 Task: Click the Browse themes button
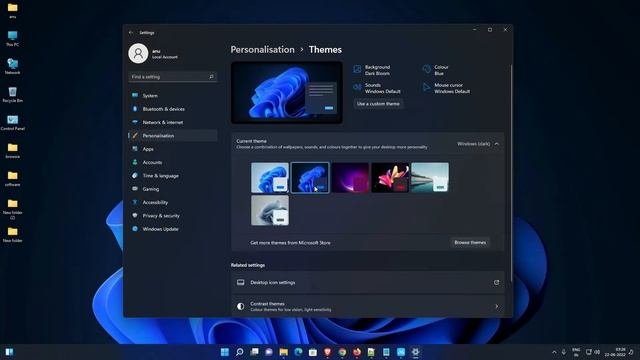coord(470,242)
